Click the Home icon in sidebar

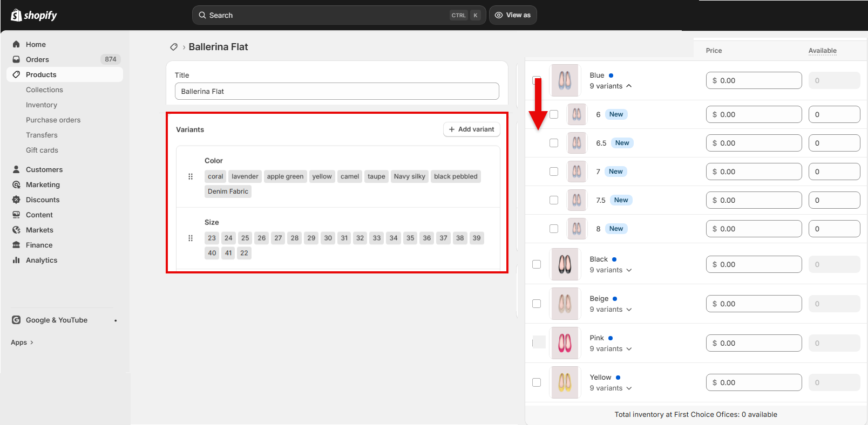click(16, 44)
